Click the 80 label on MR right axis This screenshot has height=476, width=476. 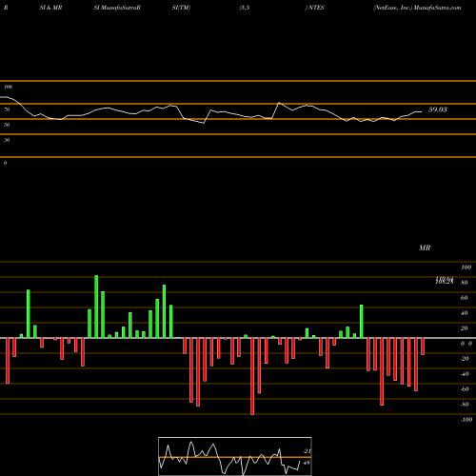coord(465,283)
